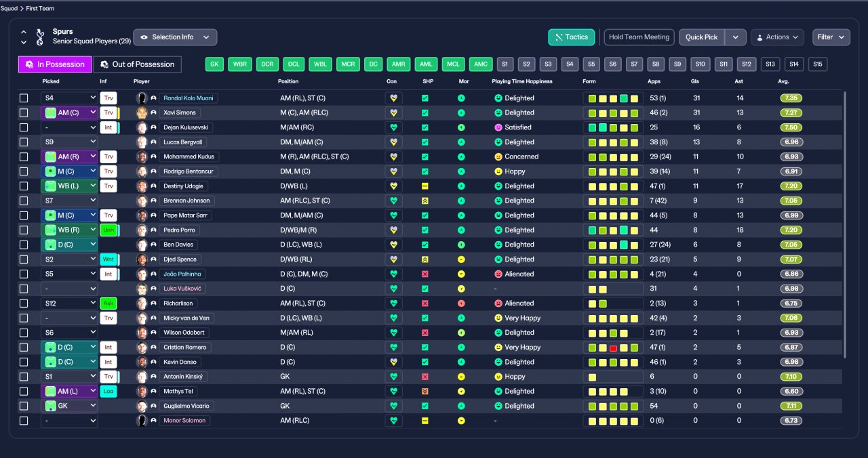This screenshot has height=458, width=868.
Task: Click the Wnt info badge for Djed Spence
Action: 108,259
